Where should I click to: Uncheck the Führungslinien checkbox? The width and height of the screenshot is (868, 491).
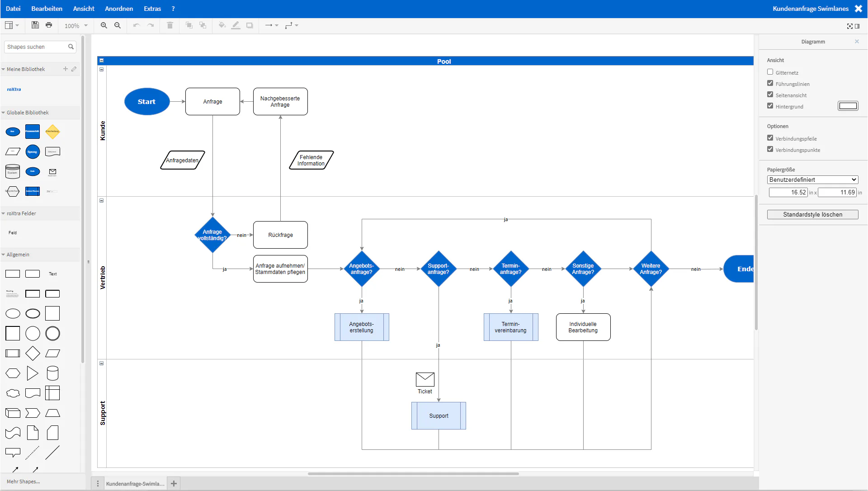770,83
